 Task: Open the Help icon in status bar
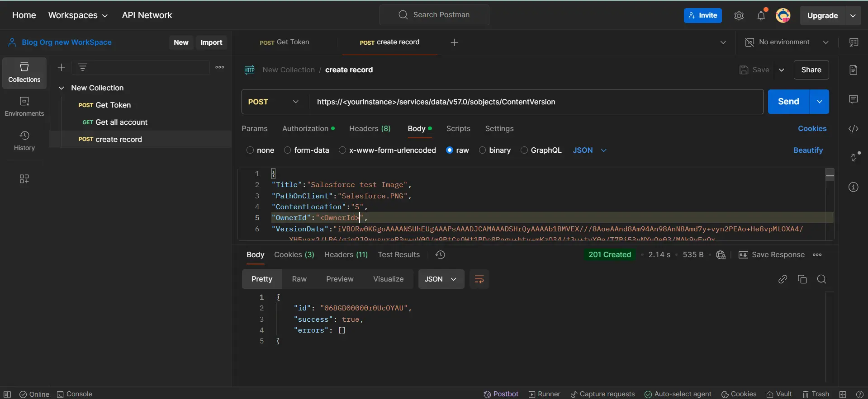tap(860, 394)
